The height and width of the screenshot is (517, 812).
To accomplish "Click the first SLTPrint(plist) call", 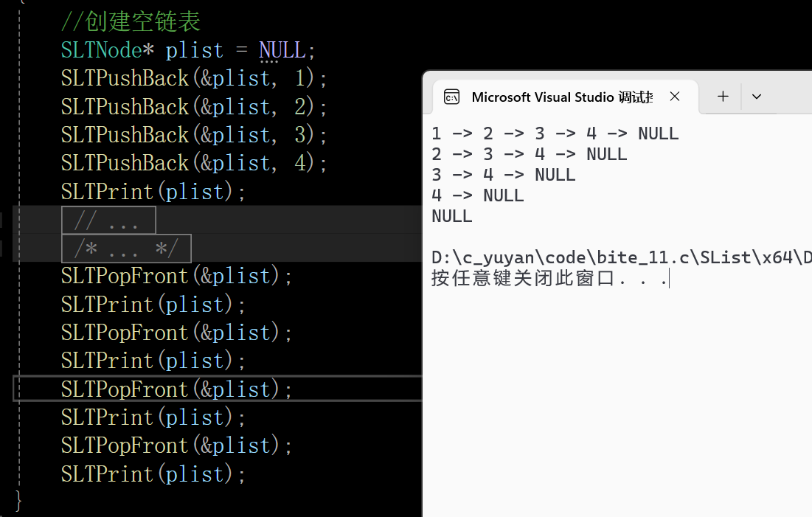I will (153, 192).
